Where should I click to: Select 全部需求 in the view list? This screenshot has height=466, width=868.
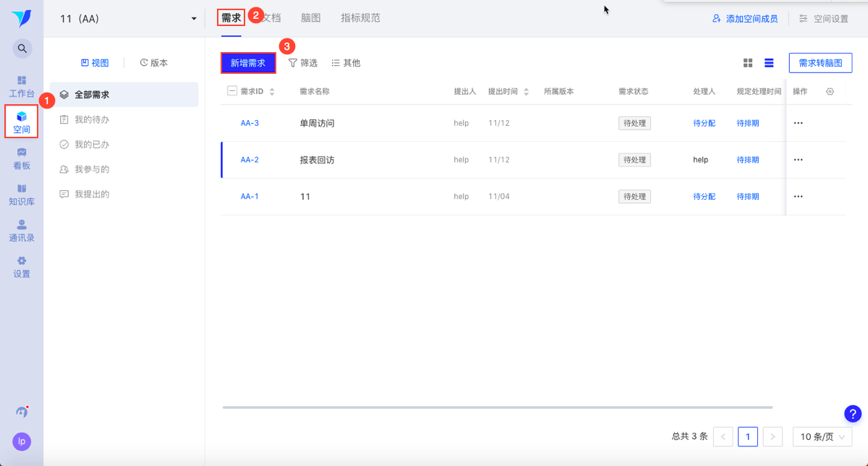pos(124,95)
